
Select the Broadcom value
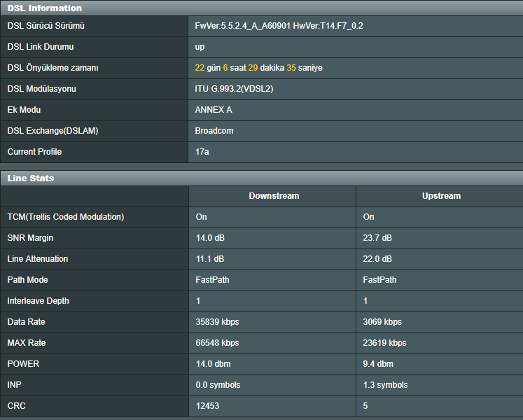(214, 131)
